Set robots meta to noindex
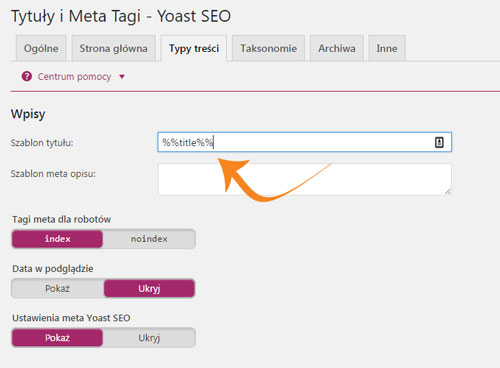Screen dimensions: 500x368 click(149, 239)
